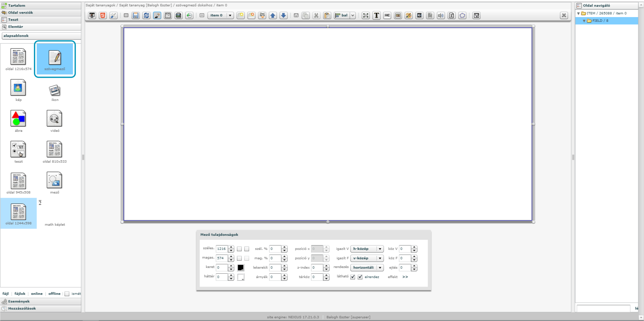Open the igazít V h-közép dropdown
This screenshot has height=321, width=644.
click(x=367, y=249)
